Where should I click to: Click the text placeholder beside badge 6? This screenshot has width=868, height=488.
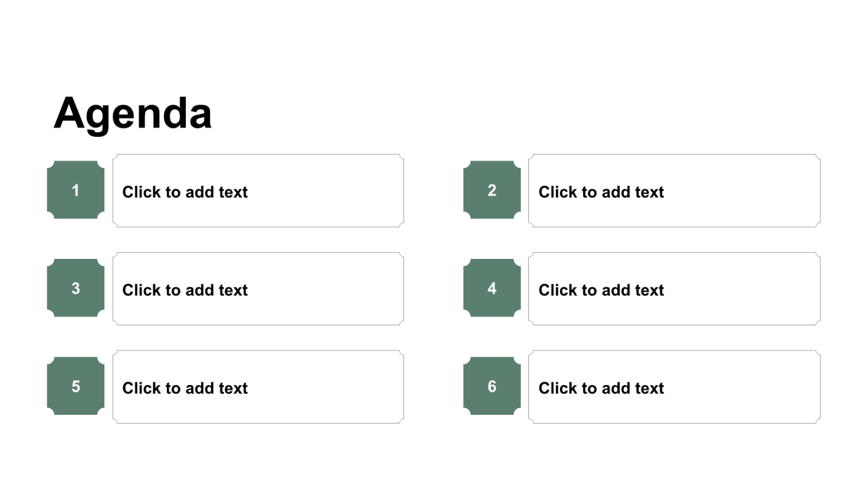[675, 387]
